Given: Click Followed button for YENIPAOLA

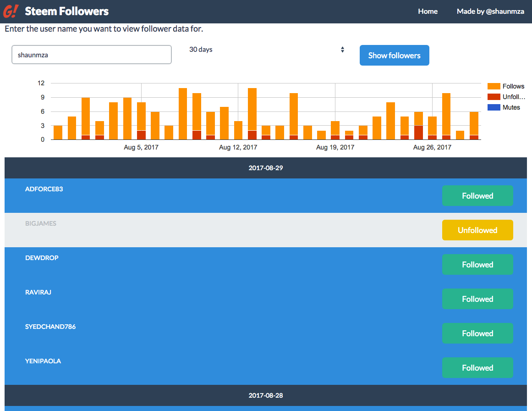Looking at the screenshot, I should (x=477, y=367).
